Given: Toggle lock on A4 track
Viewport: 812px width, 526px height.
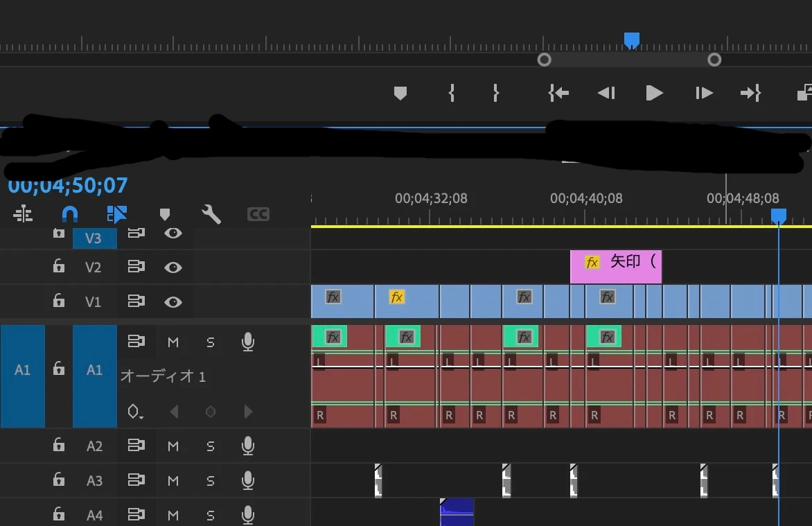Looking at the screenshot, I should pyautogui.click(x=58, y=514).
